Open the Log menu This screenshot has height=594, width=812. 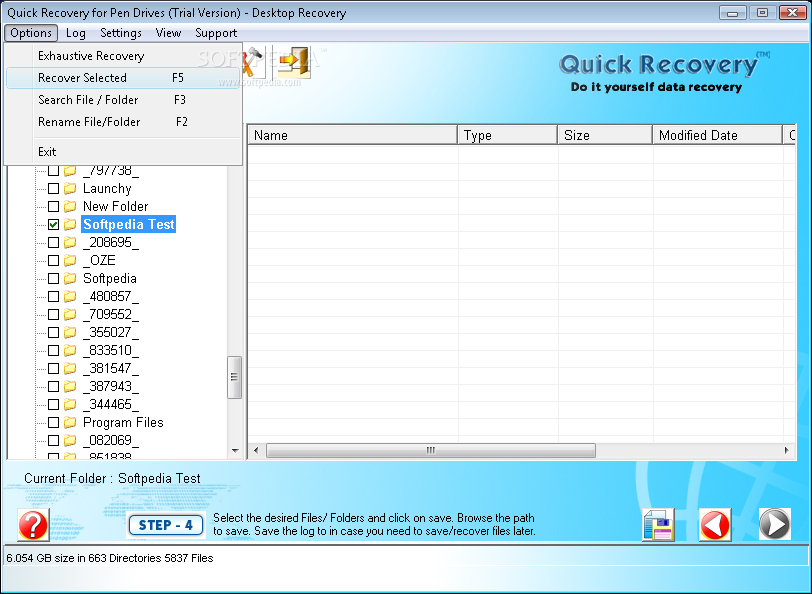(76, 33)
